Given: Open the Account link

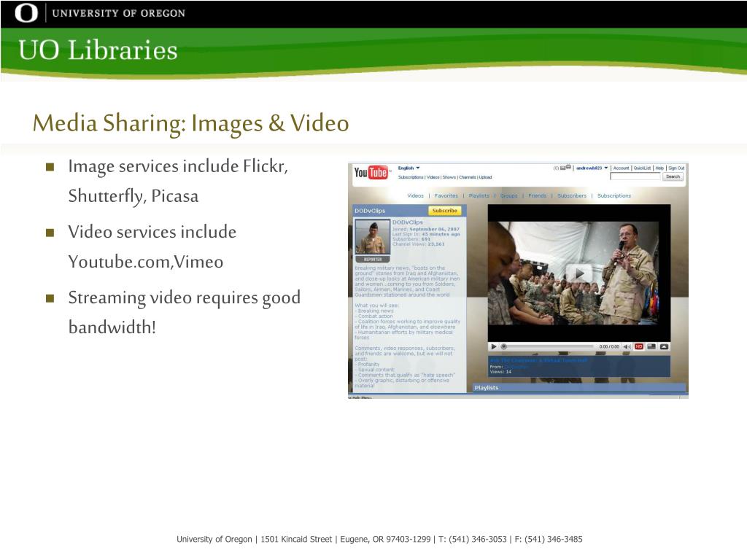Looking at the screenshot, I should (x=621, y=168).
